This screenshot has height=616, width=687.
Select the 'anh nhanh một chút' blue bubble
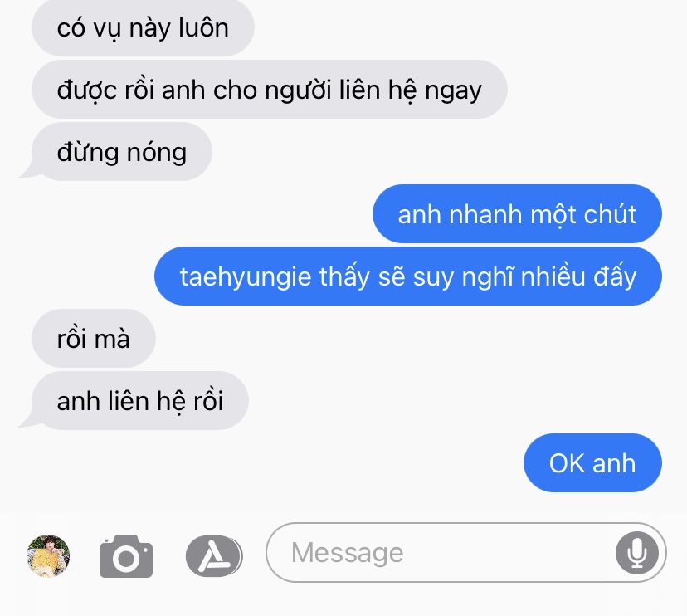517,214
